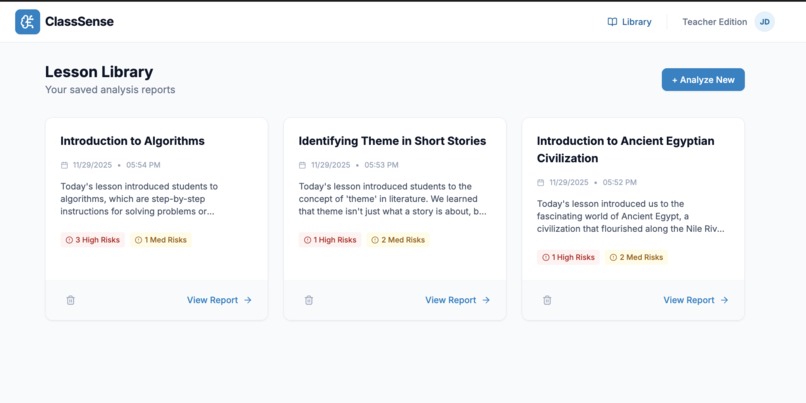Click calendar icon on Algorithms card
Screen dimensions: 806x403
click(65, 165)
